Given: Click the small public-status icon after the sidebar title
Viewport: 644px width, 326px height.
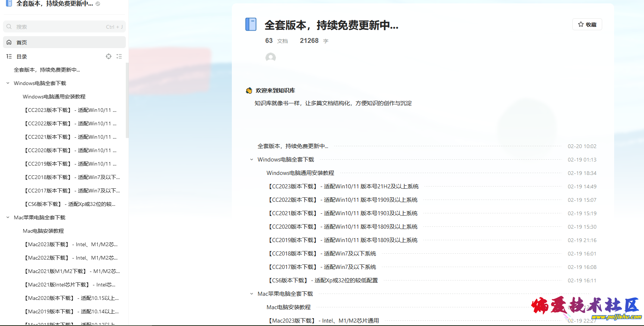Looking at the screenshot, I should pos(98,4).
